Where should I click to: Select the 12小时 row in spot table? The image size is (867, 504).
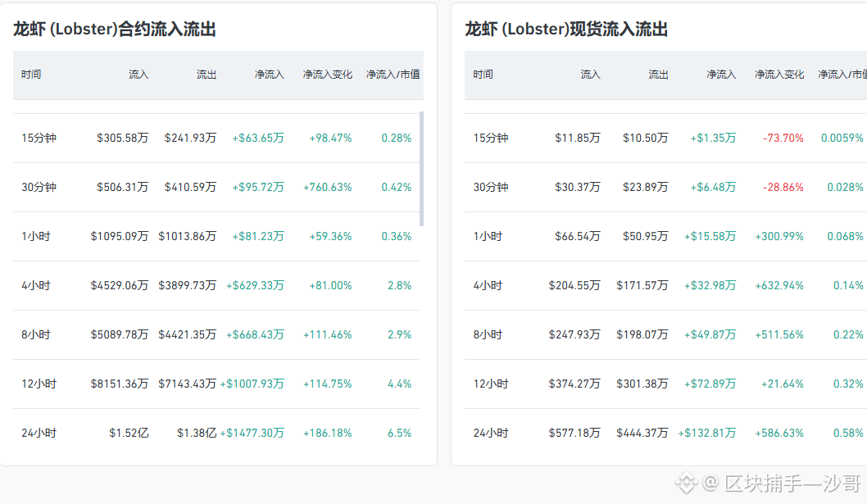665,384
